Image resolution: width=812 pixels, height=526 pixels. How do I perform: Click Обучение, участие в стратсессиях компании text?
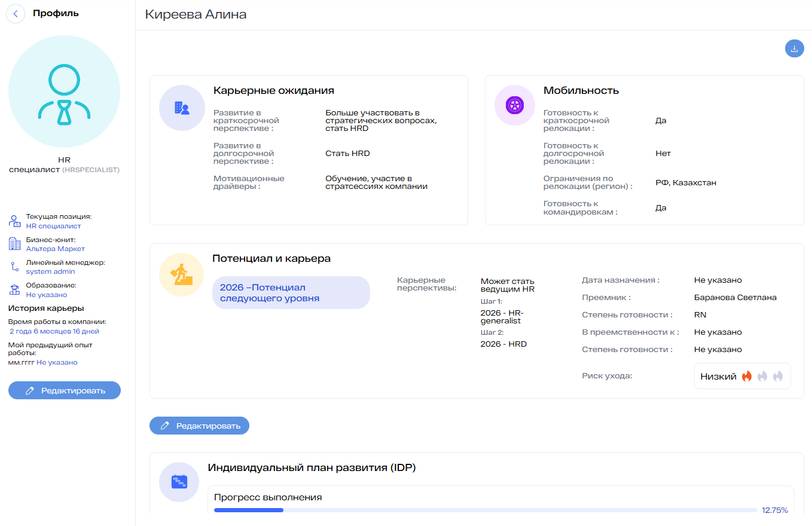coord(377,182)
